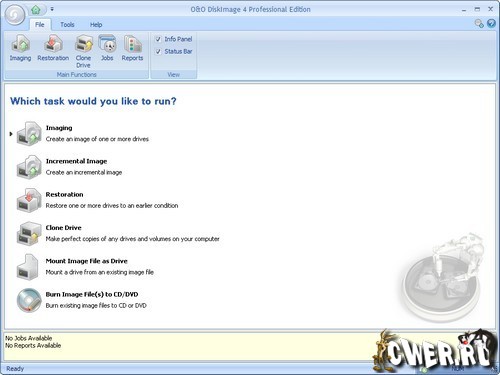The height and width of the screenshot is (375, 500).
Task: Open the Jobs ribbon icon
Action: click(107, 48)
